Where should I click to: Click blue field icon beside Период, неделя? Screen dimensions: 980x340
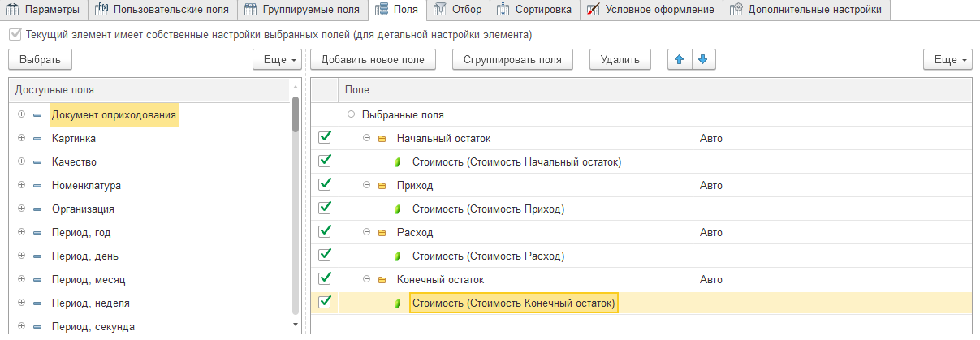(x=37, y=303)
